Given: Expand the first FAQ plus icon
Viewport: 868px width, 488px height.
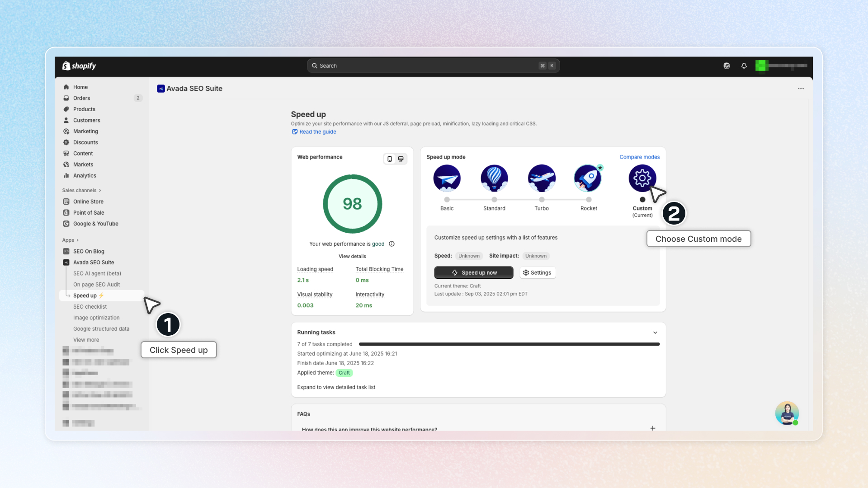Looking at the screenshot, I should (x=652, y=428).
